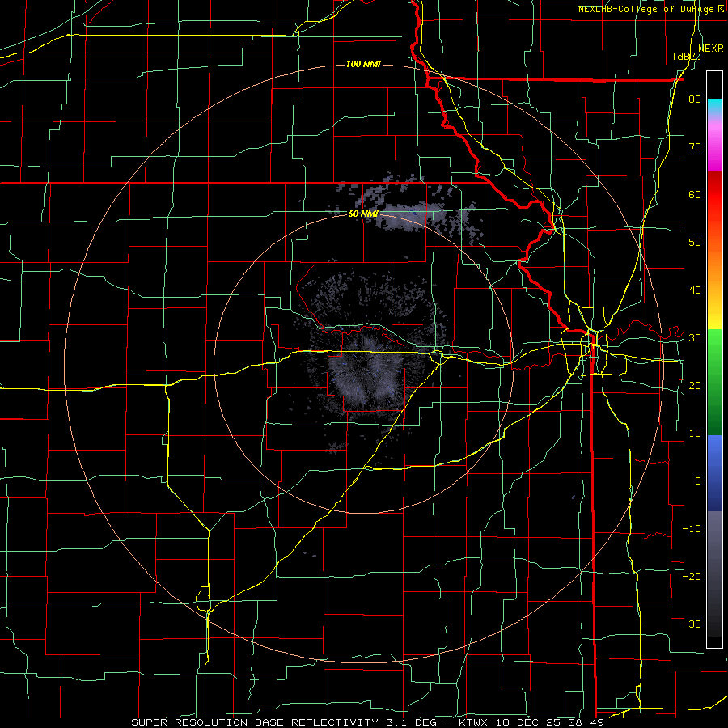Screen dimensions: 728x728
Task: Click the 70 value on the dBZ scale
Action: tap(695, 146)
